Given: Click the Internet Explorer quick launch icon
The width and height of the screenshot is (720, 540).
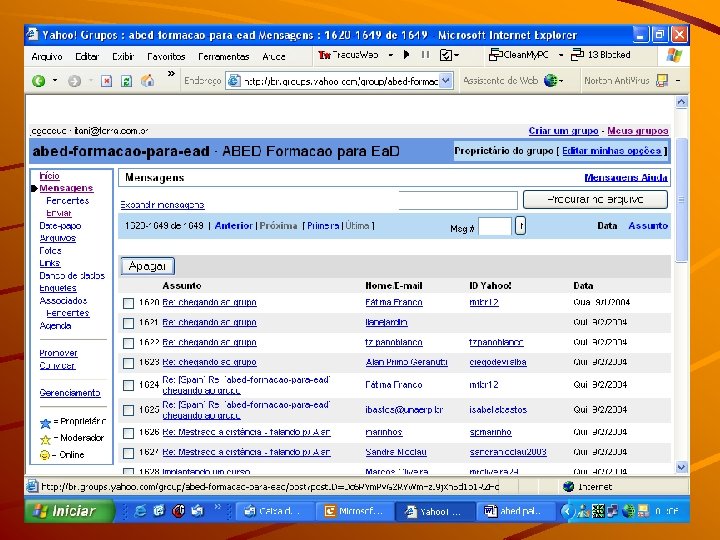Looking at the screenshot, I should coord(140,511).
